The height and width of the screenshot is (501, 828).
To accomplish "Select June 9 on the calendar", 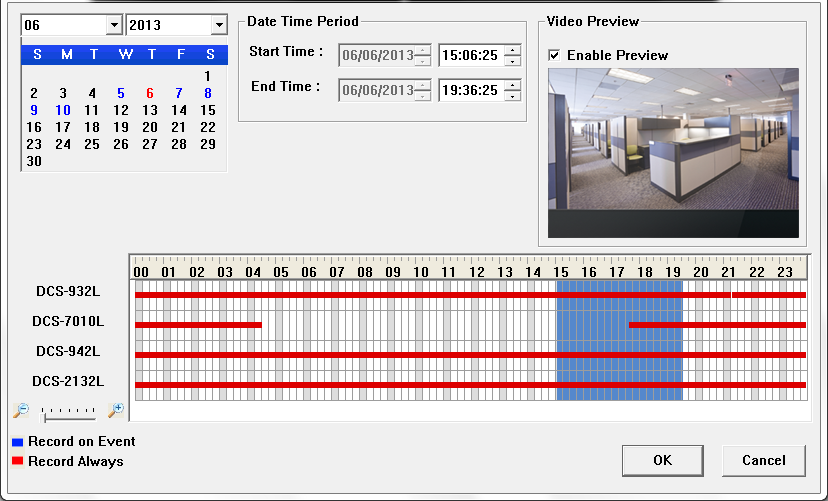I will pos(34,110).
